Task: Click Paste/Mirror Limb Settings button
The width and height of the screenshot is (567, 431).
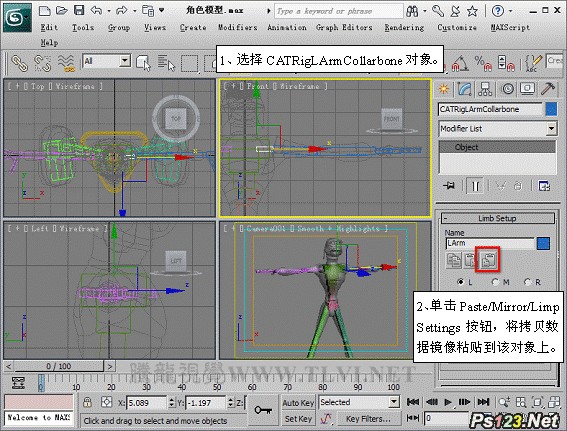Action: pyautogui.click(x=487, y=260)
